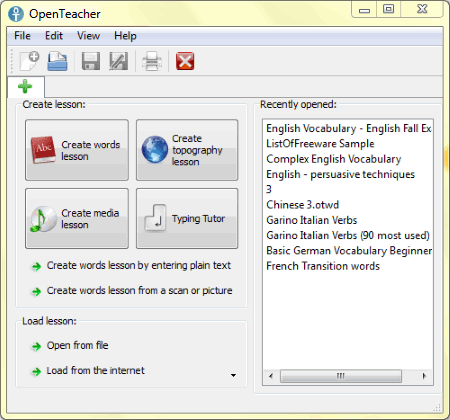
Task: Click the Save As pencil-disk icon
Action: tap(119, 61)
